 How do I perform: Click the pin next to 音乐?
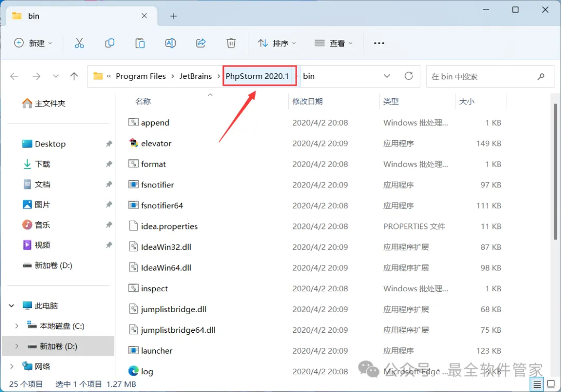point(109,225)
